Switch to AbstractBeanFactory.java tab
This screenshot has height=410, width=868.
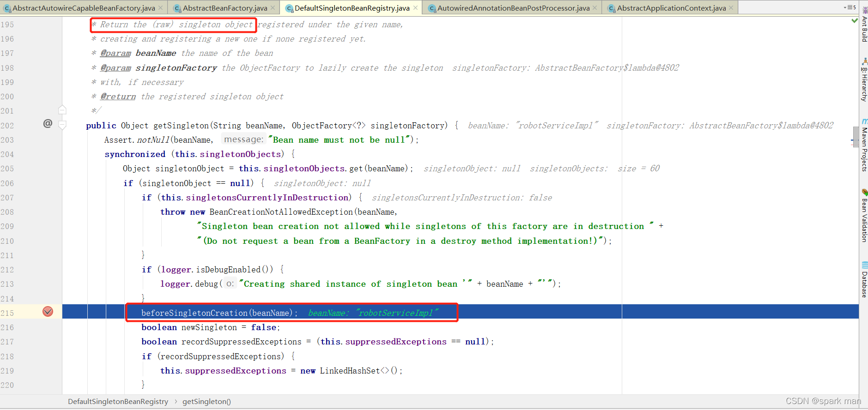click(x=225, y=8)
